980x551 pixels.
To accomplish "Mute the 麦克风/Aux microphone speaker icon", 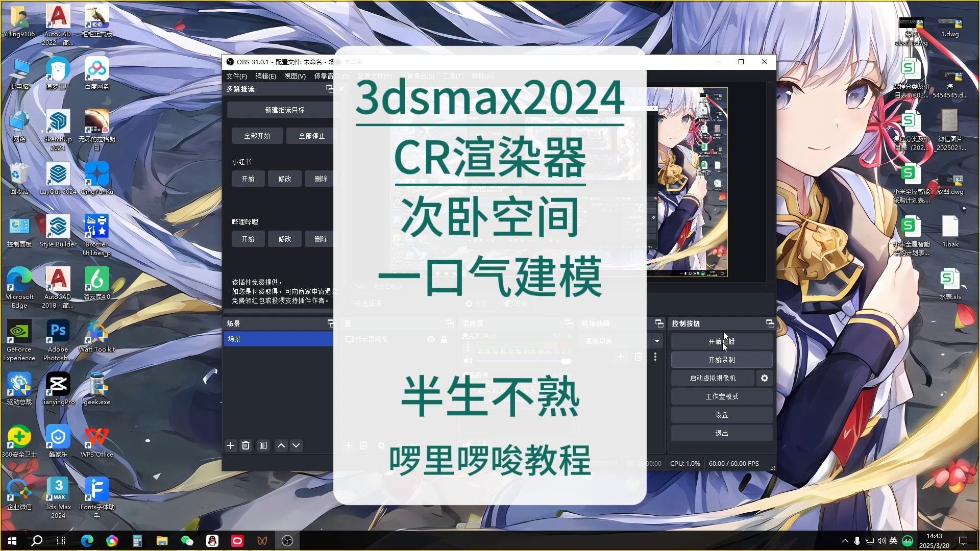I will pos(468,361).
